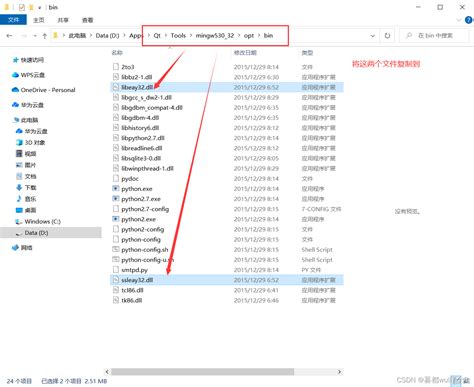Click the mingw530_32 breadcrumb segment

tap(215, 35)
